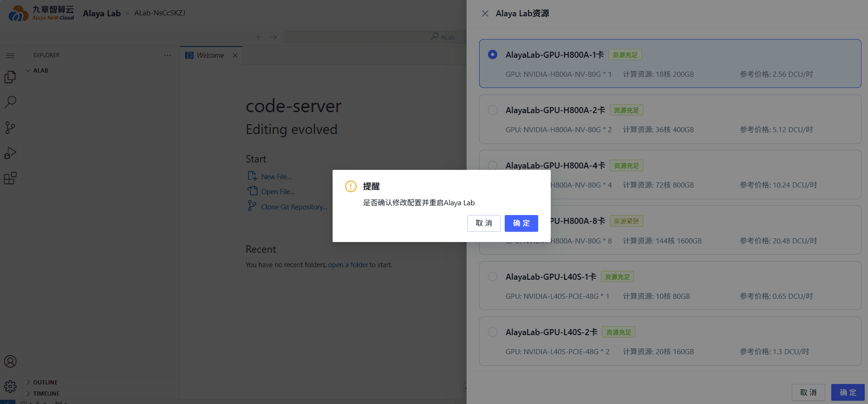Select AlayaLab-GPU-H800A-2卡 radio option
The height and width of the screenshot is (404, 868).
493,110
